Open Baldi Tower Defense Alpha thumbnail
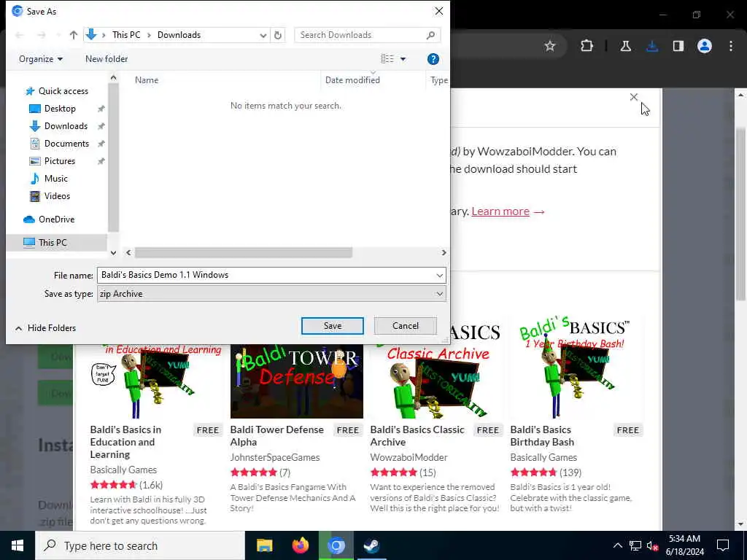This screenshot has width=747, height=560. (x=297, y=381)
